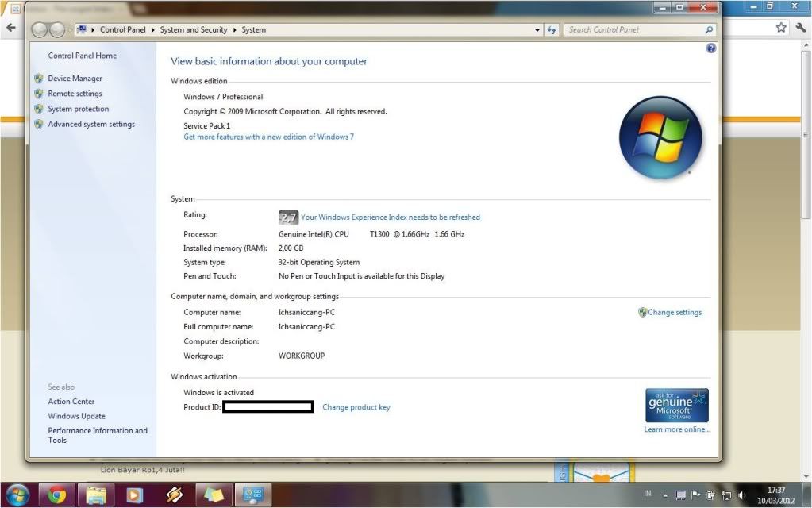This screenshot has width=812, height=508.
Task: Open the Action Center flag in the tray
Action: tap(696, 495)
